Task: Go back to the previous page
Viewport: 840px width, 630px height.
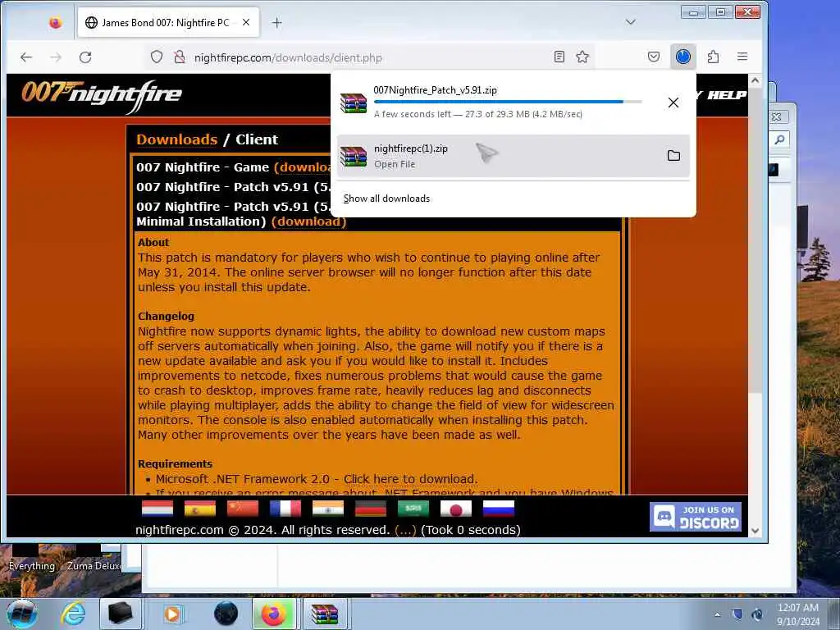Action: [26, 57]
